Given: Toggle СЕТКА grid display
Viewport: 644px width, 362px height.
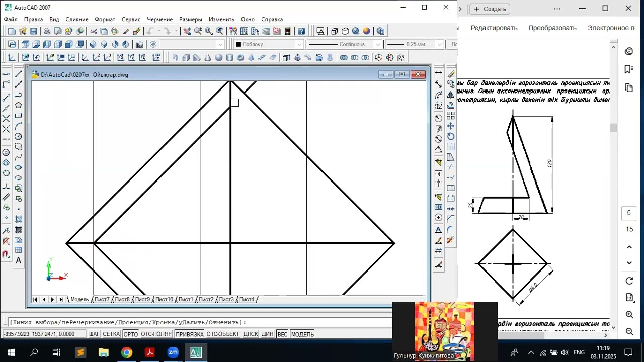Looking at the screenshot, I should click(112, 334).
